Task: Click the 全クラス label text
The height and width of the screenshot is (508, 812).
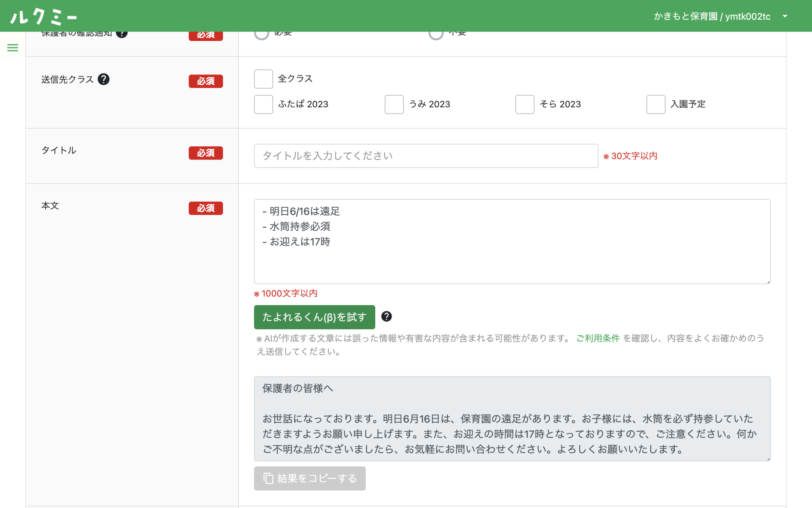Action: [x=295, y=79]
